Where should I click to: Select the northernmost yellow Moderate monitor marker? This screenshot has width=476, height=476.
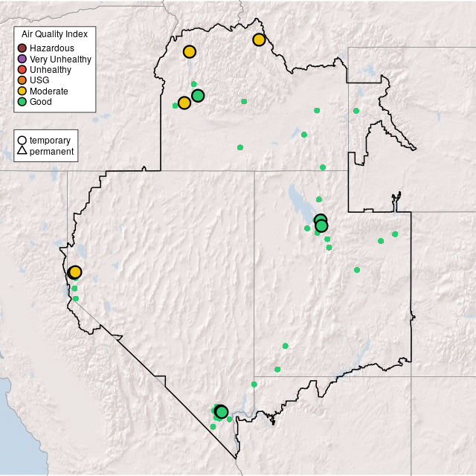pyautogui.click(x=259, y=39)
